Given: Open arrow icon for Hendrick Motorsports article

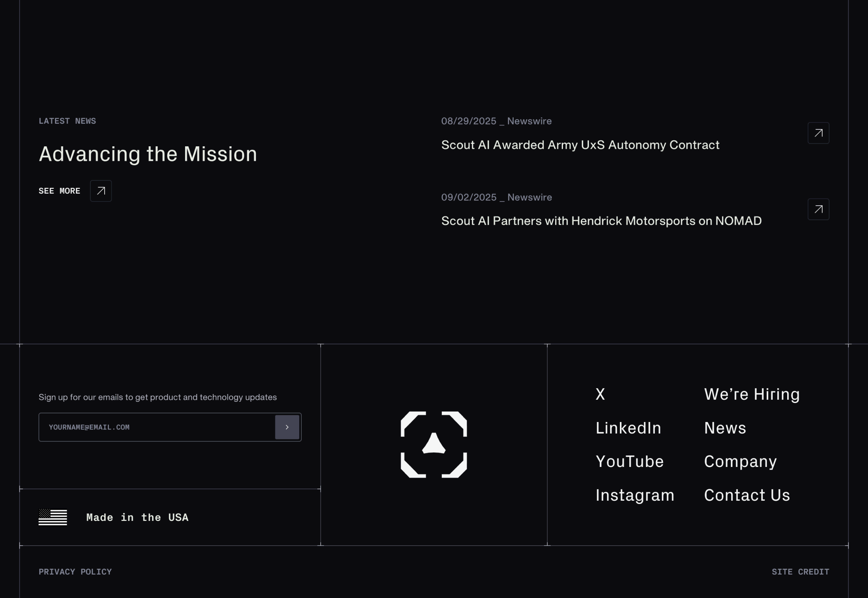Looking at the screenshot, I should (x=818, y=209).
